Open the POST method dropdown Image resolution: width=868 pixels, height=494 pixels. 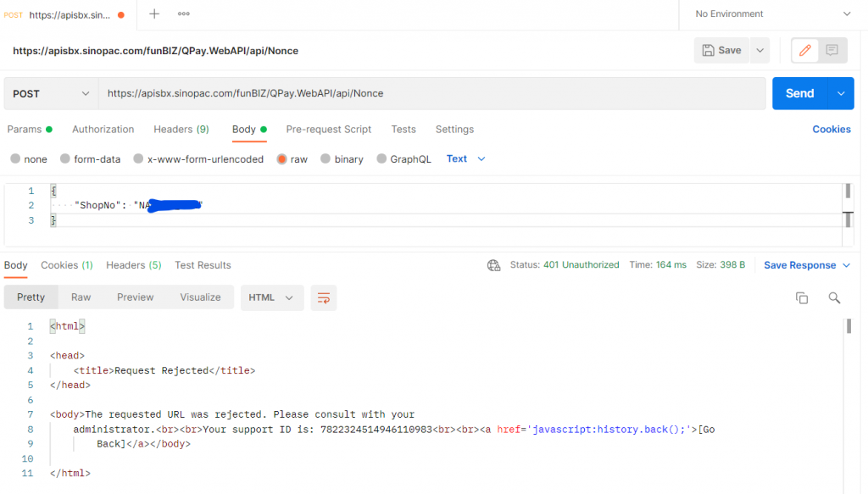[x=51, y=93]
